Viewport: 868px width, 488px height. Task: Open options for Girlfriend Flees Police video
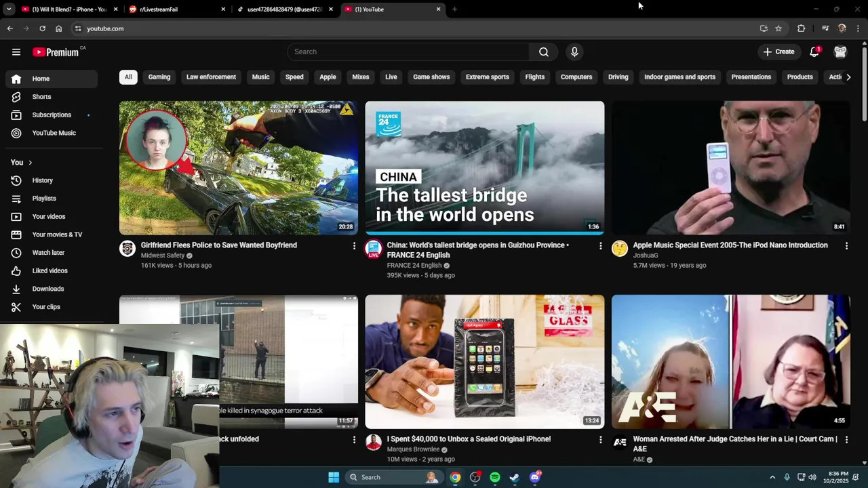[354, 245]
